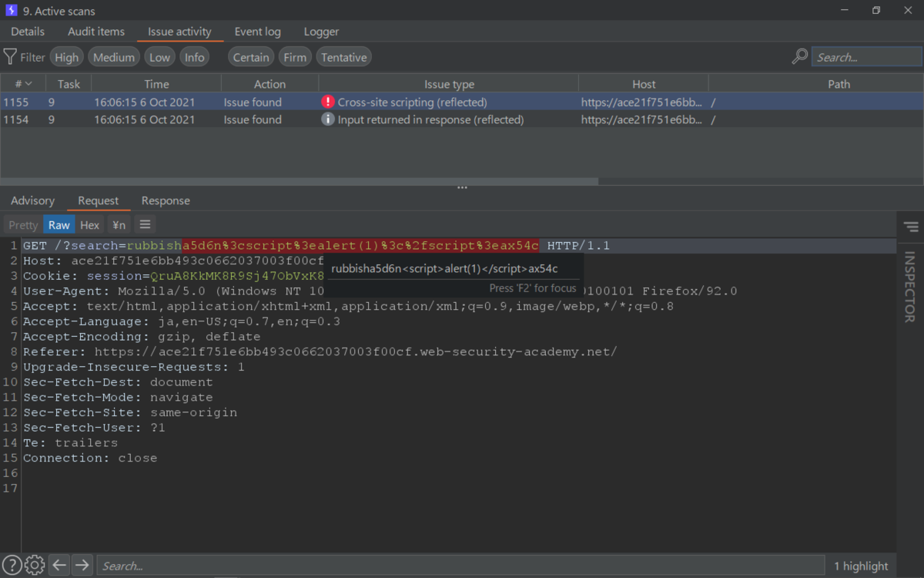Click the highlighted XSS payload in request
This screenshot has height=578, width=924.
pyautogui.click(x=360, y=246)
